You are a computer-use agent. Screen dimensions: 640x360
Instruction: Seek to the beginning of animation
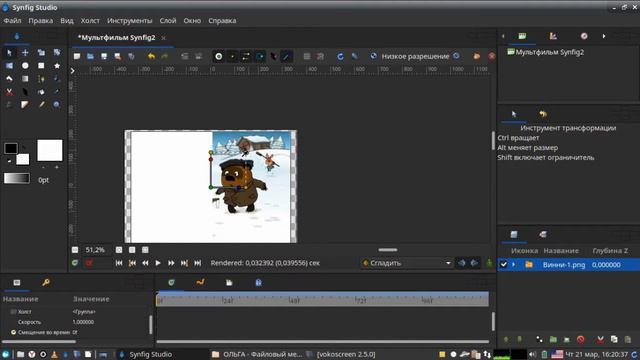(119, 263)
